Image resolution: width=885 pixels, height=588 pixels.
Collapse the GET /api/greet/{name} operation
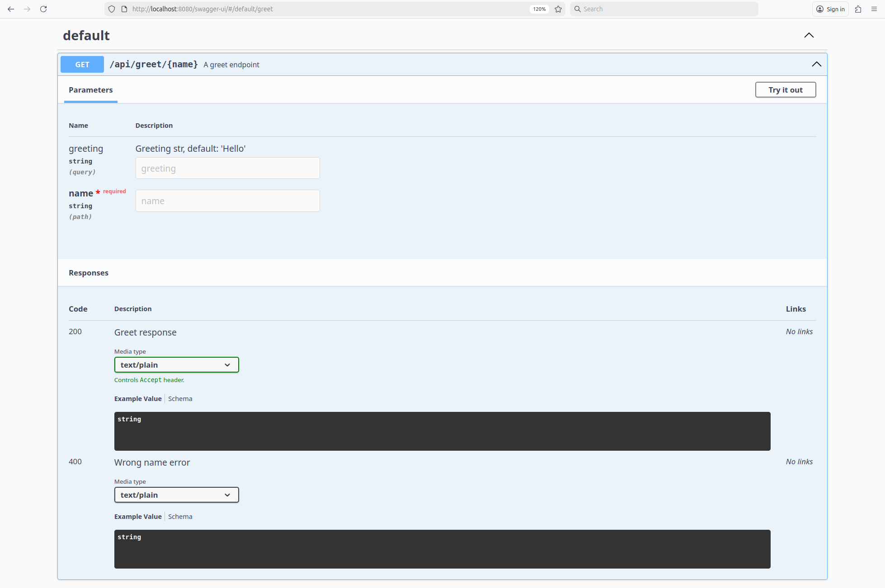tap(816, 64)
